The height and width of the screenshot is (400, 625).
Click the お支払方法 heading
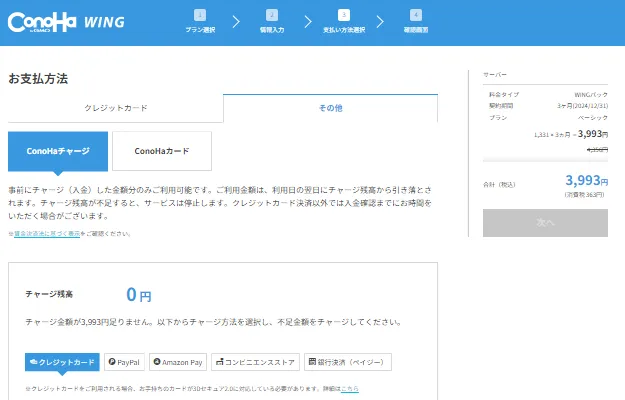point(38,78)
